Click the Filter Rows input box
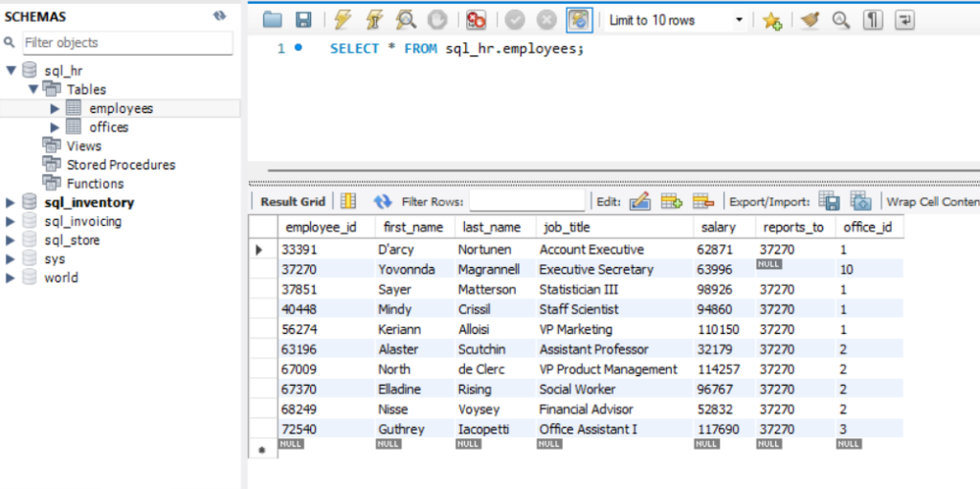Screen dimensions: 980x489 point(527,201)
